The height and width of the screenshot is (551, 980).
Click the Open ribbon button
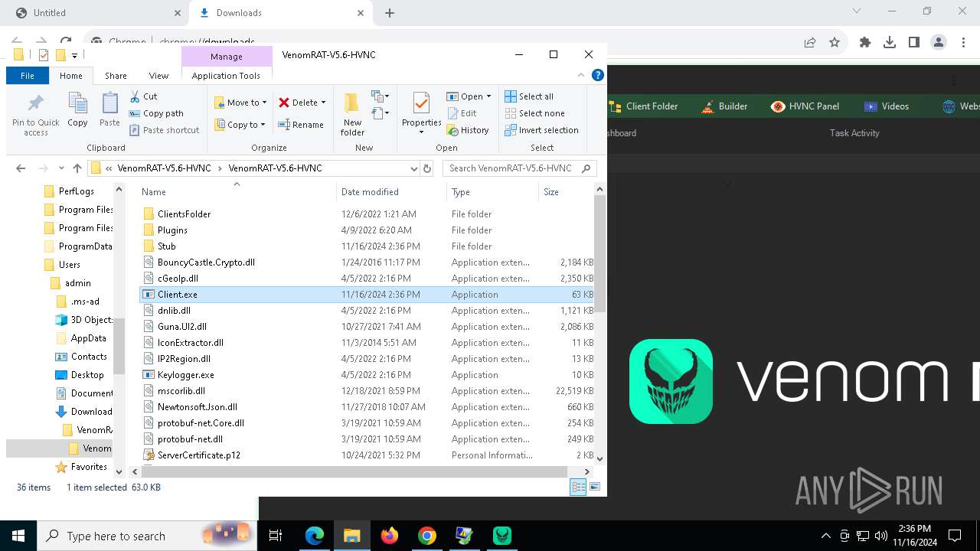pos(465,96)
